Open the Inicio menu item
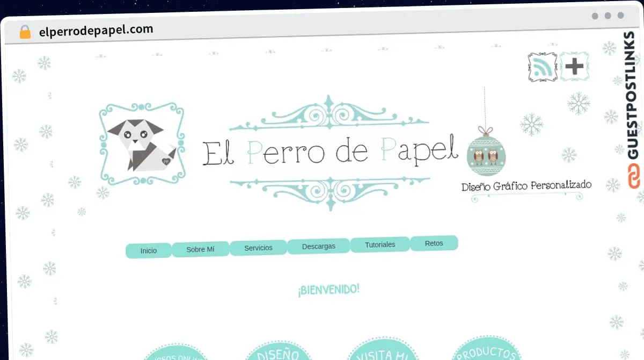This screenshot has width=644, height=360. point(149,250)
